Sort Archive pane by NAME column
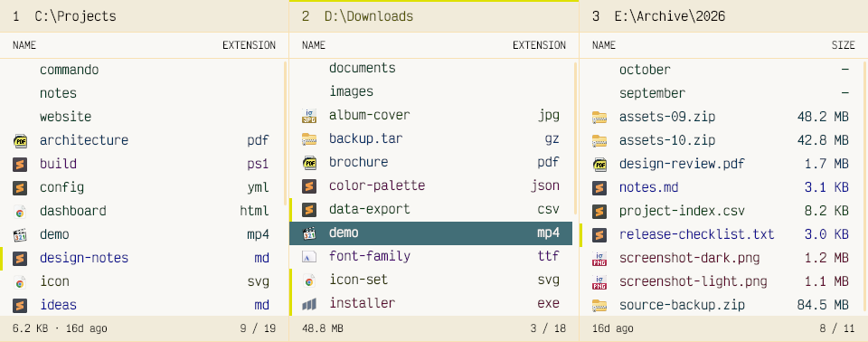 click(604, 45)
